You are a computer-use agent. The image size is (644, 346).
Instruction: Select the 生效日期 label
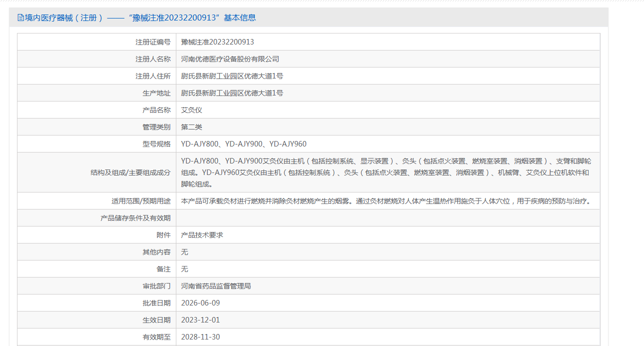(156, 320)
